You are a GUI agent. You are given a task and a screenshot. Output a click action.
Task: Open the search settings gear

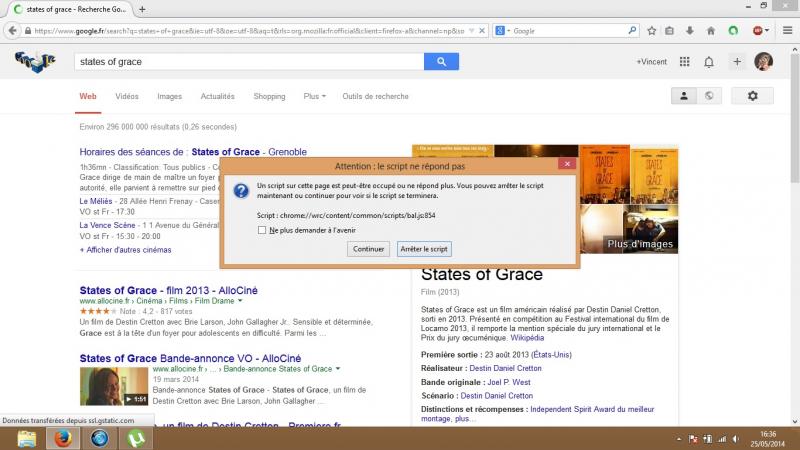[x=753, y=96]
